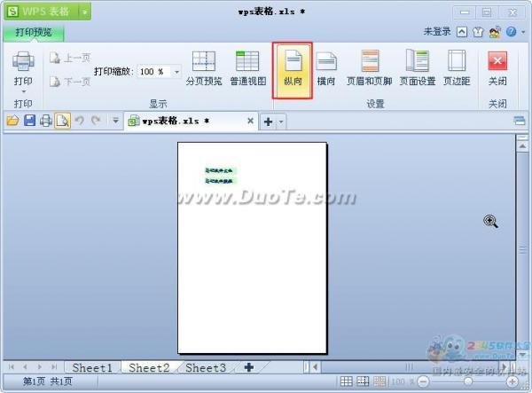Expand the print zoom (打印缩放) dropdown arrow
This screenshot has width=532, height=393.
(x=176, y=72)
